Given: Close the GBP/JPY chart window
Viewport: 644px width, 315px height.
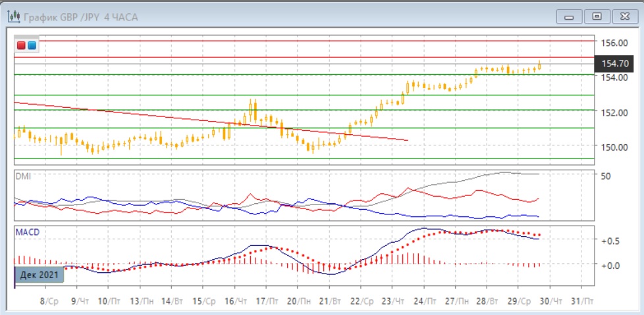Looking at the screenshot, I should click(x=624, y=16).
